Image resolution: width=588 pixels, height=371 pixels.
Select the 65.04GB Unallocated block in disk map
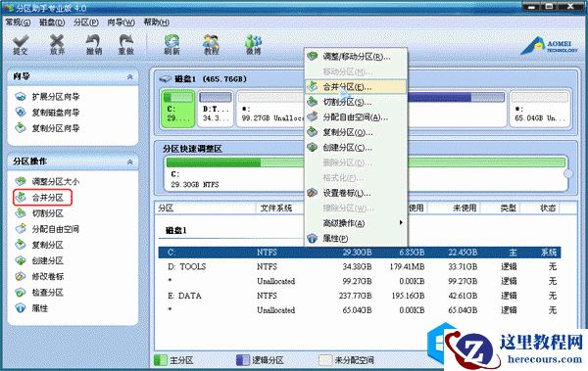click(x=540, y=109)
